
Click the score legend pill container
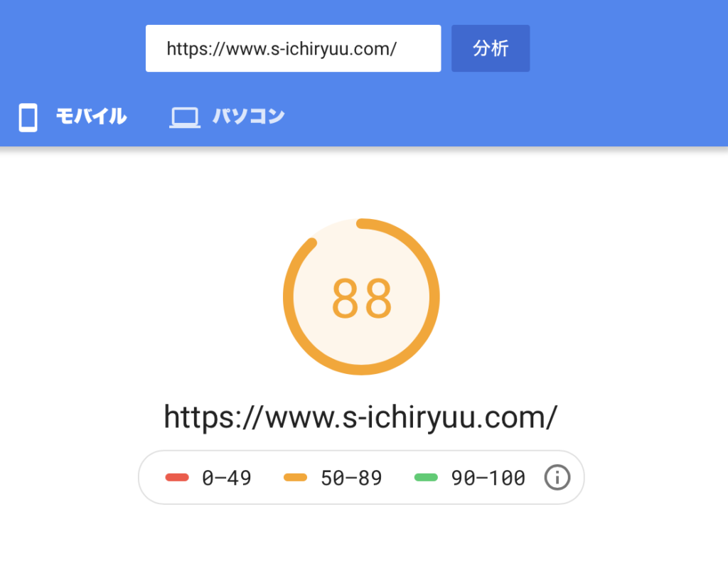(x=361, y=477)
